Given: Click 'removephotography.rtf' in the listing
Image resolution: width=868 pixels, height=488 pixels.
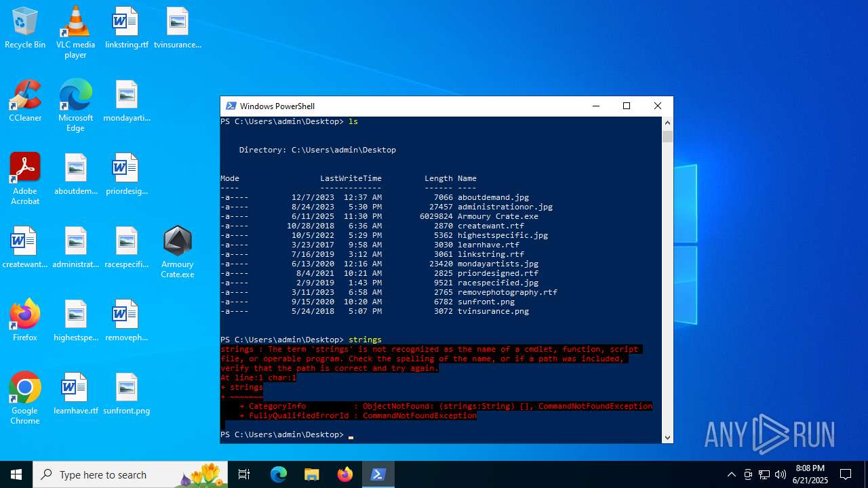Looking at the screenshot, I should [x=507, y=292].
